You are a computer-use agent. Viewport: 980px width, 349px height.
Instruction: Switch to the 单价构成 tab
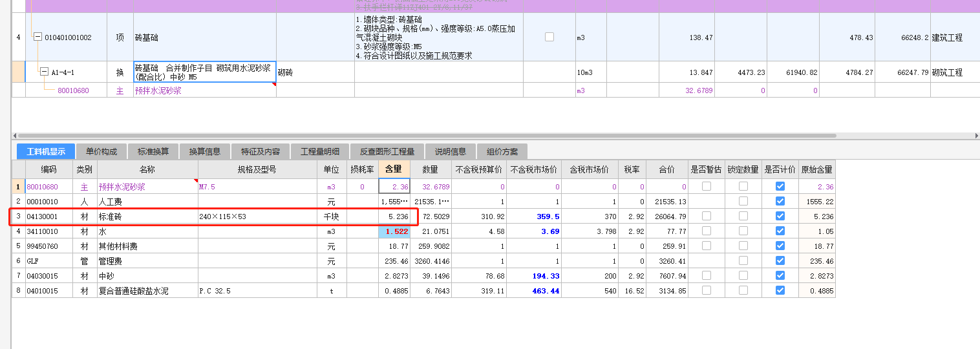[101, 151]
